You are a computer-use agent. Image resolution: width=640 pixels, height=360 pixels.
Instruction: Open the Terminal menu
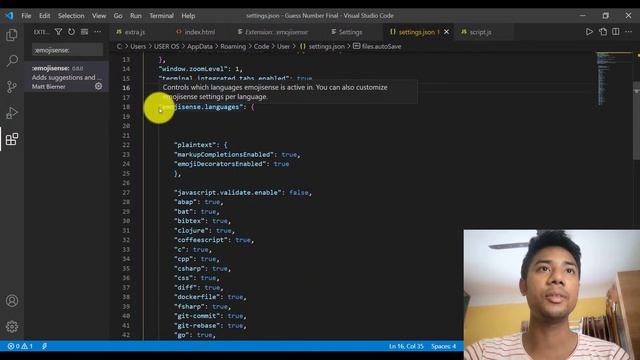[x=161, y=16]
